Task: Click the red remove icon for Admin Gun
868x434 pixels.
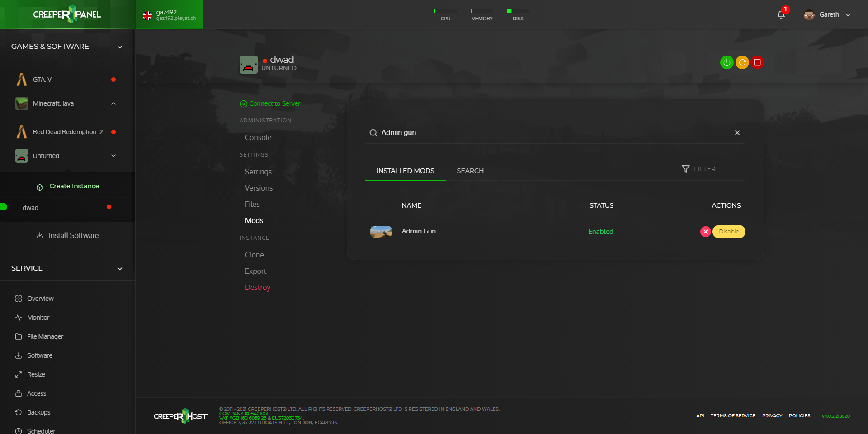Action: pyautogui.click(x=705, y=232)
